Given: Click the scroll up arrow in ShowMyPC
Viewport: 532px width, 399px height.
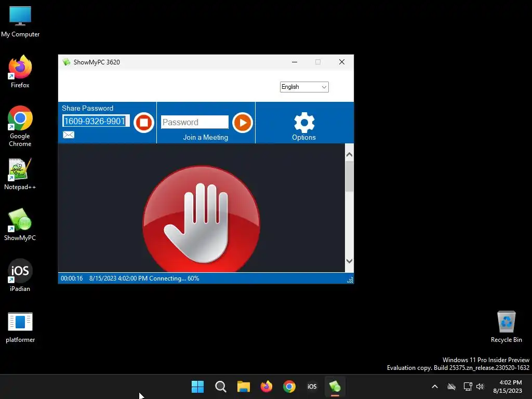Looking at the screenshot, I should tap(349, 154).
